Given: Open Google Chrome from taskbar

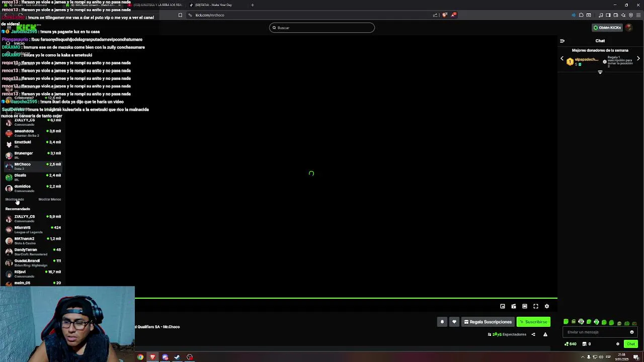Looking at the screenshot, I should click(140, 357).
